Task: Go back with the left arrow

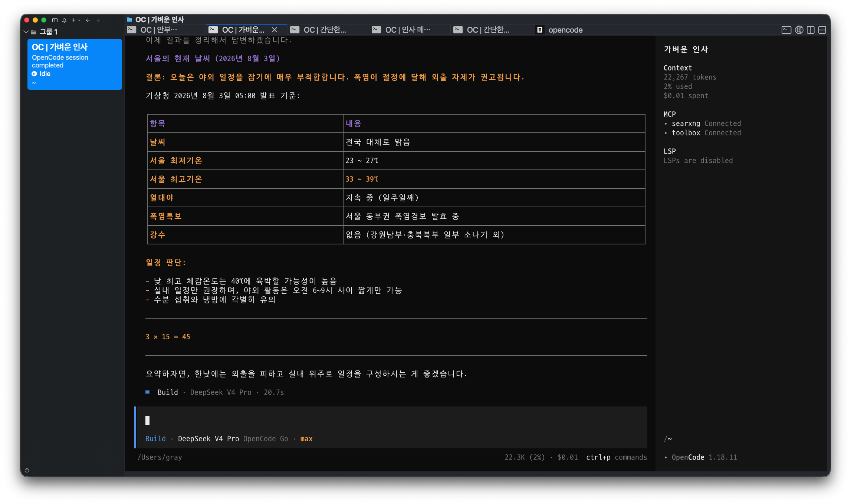Action: 88,20
